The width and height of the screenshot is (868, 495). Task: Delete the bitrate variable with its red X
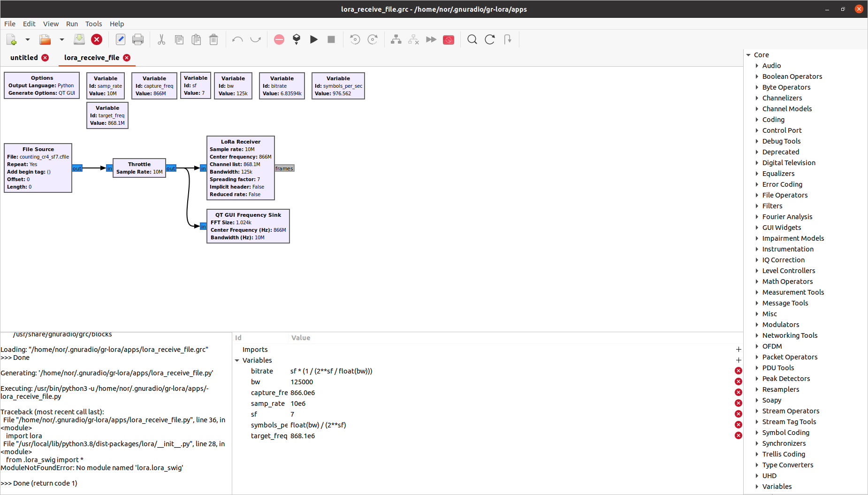[739, 370]
